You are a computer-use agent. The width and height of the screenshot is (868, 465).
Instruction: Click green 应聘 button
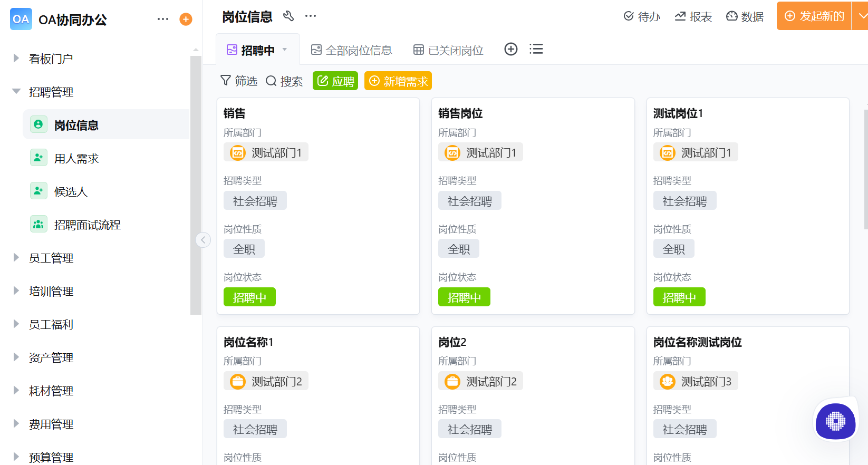335,81
